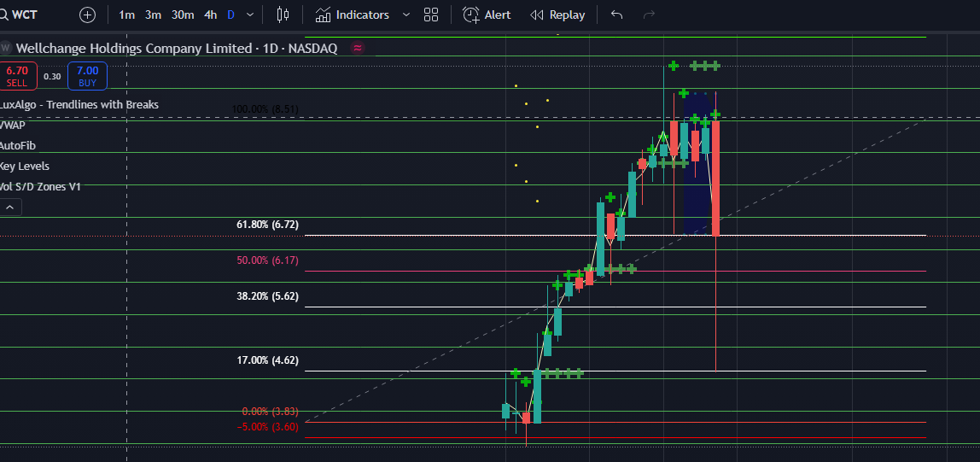Click the pink data status icon beside NASDAQ
The height and width of the screenshot is (462, 980).
359,48
